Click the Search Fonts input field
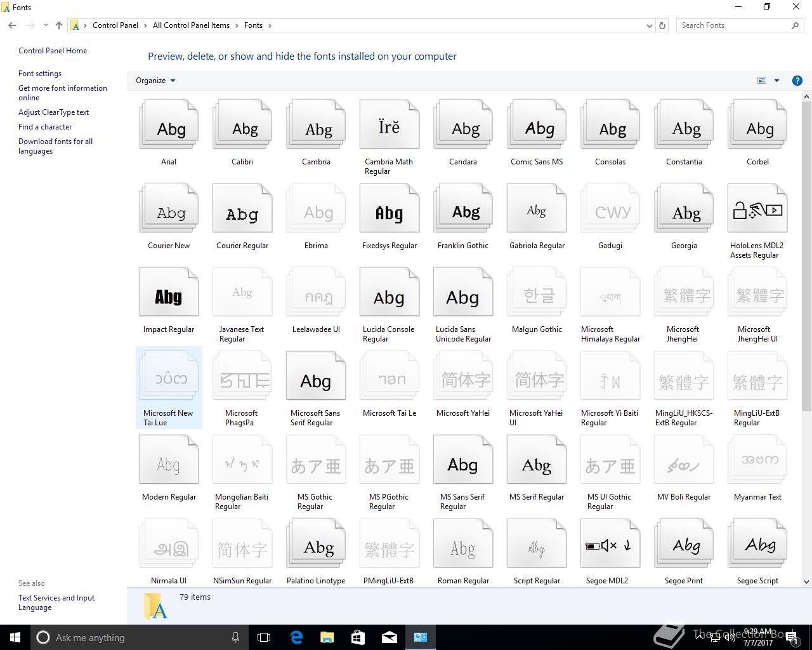This screenshot has height=650, width=812. (734, 25)
